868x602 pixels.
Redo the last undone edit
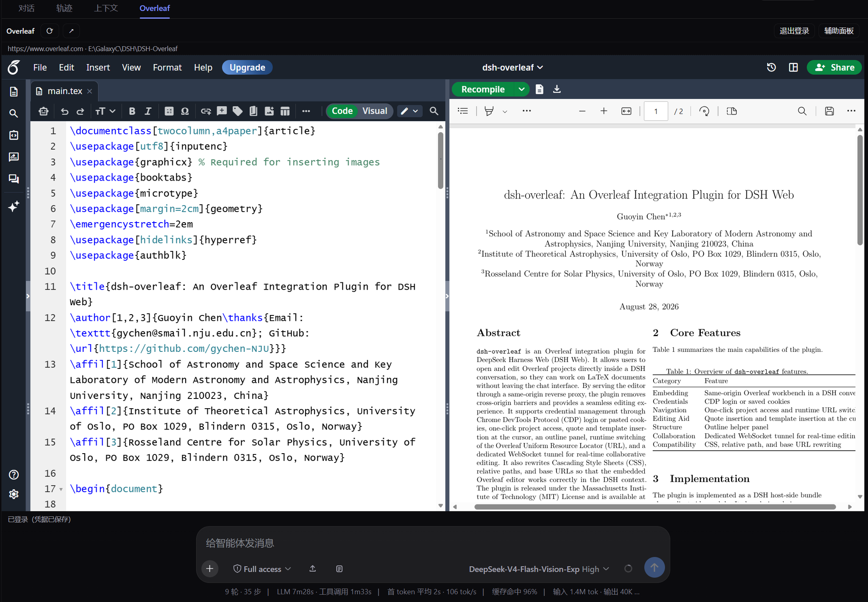(x=80, y=111)
